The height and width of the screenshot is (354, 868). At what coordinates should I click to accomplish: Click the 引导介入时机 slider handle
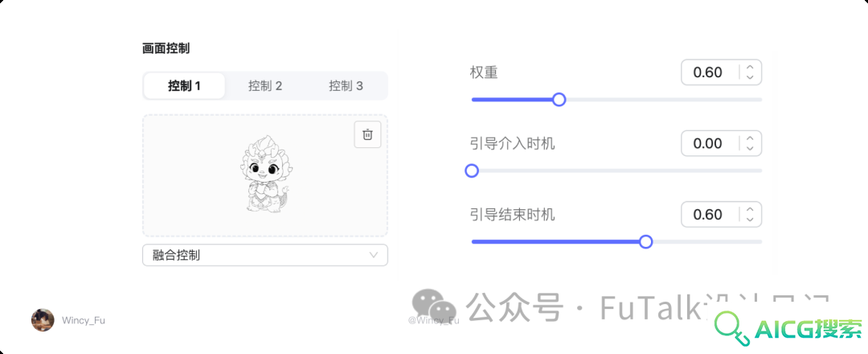click(472, 171)
